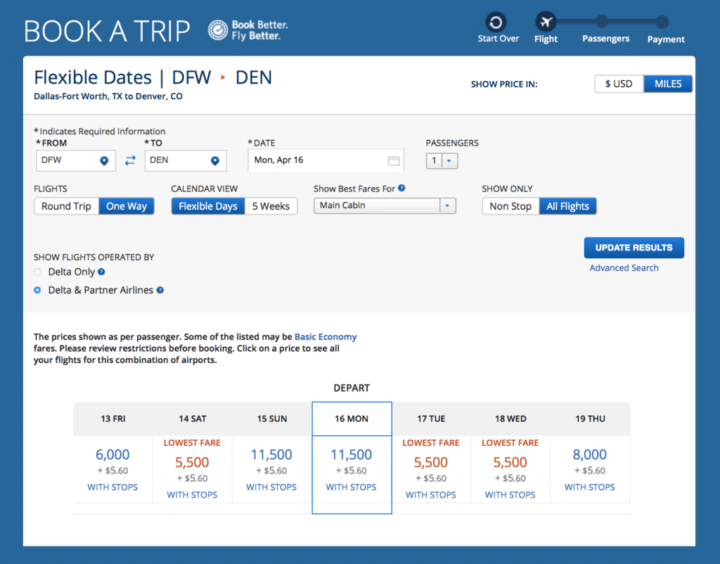720x564 pixels.
Task: Switch calendar view to 5 Weeks
Action: coord(271,206)
